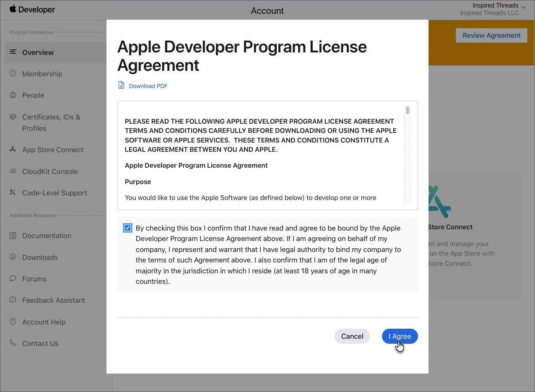
Task: Click the Inspired Threads LLC team name
Action: [489, 13]
